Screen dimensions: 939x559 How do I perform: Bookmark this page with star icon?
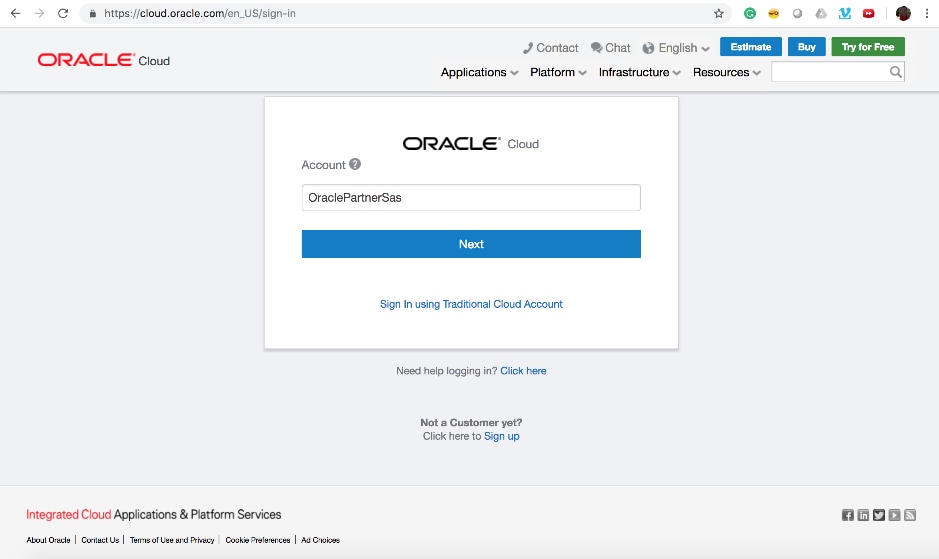pyautogui.click(x=719, y=13)
